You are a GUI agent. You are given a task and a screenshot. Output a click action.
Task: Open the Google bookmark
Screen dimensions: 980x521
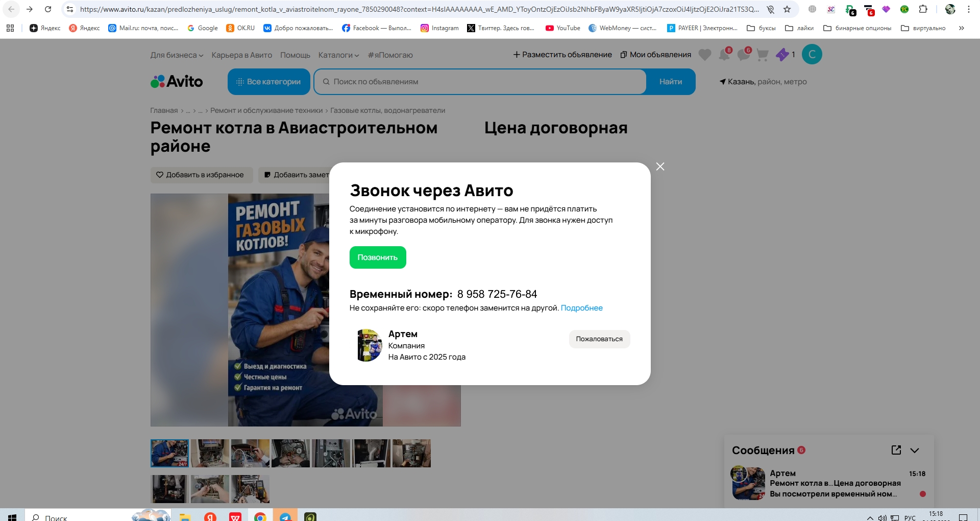pos(203,28)
